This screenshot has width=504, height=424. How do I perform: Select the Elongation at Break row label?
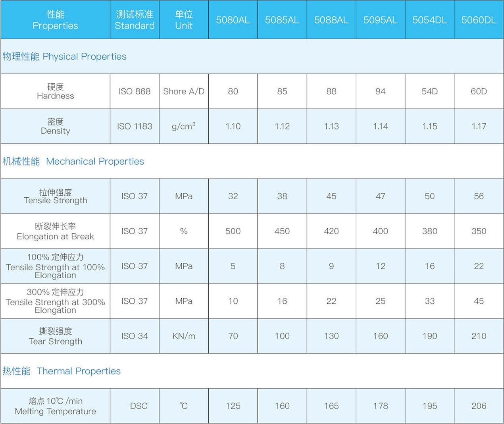[x=55, y=231]
